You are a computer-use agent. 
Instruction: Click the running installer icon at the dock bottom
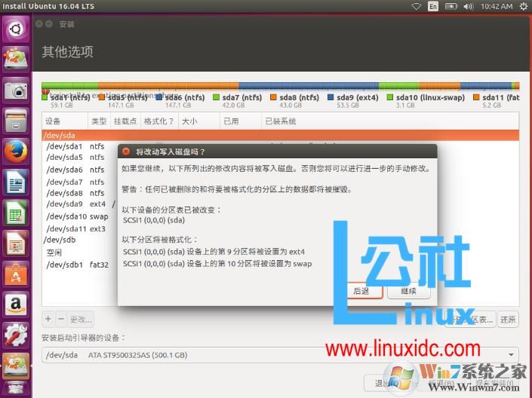click(16, 366)
